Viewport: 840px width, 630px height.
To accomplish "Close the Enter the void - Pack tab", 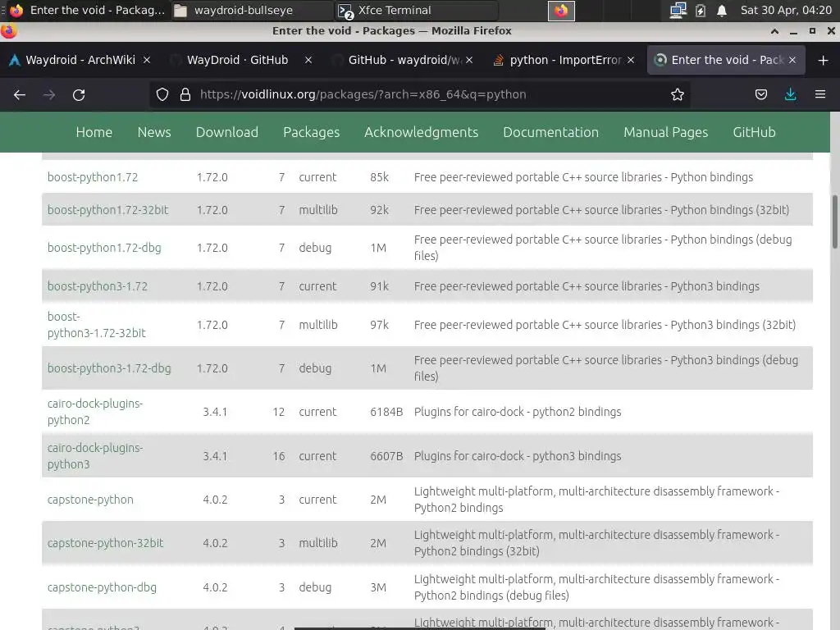I will point(792,60).
